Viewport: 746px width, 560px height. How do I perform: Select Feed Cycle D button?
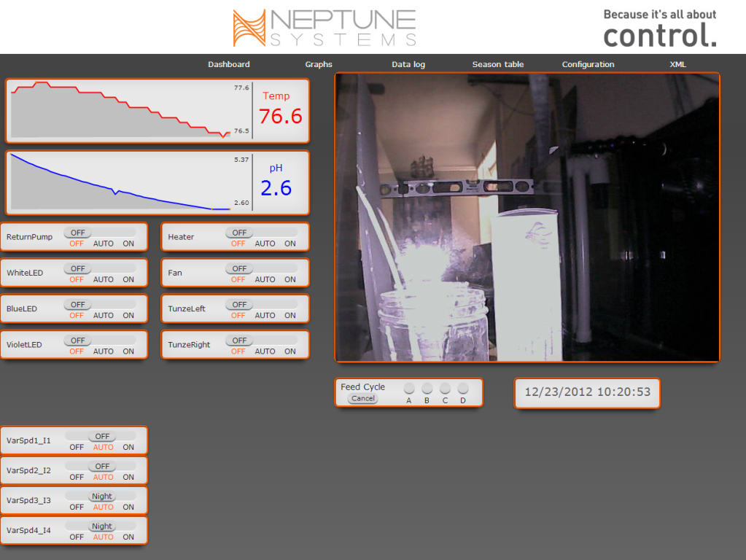pos(462,389)
